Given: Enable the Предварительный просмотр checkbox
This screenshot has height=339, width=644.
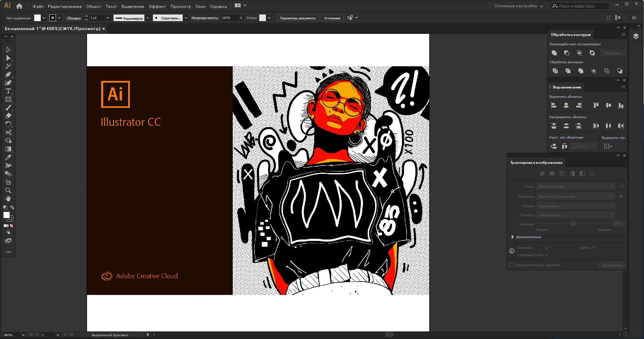Looking at the screenshot, I should (x=511, y=265).
